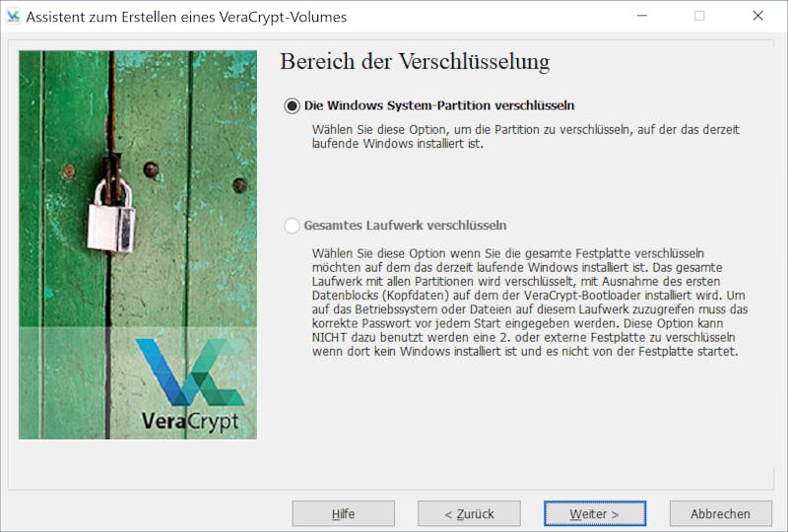This screenshot has height=532, width=788.
Task: Minimize the VeraCrypt wizard window
Action: pos(642,16)
